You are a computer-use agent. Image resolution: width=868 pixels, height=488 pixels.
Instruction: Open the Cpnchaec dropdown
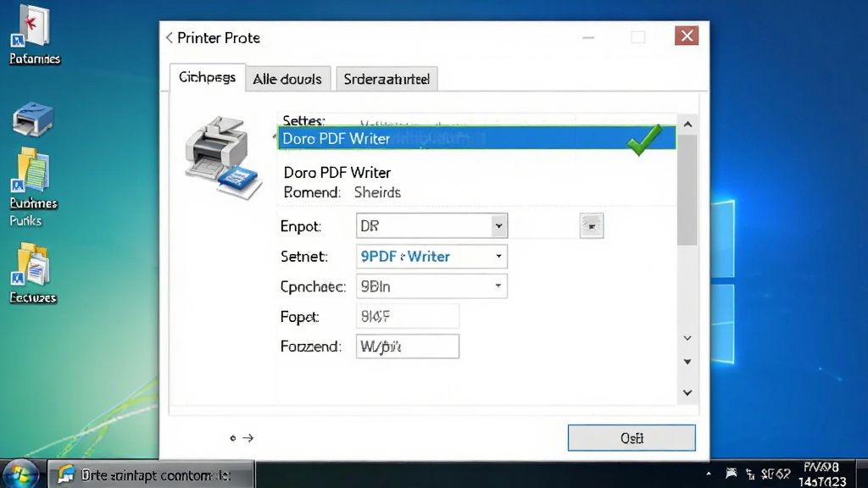click(431, 286)
